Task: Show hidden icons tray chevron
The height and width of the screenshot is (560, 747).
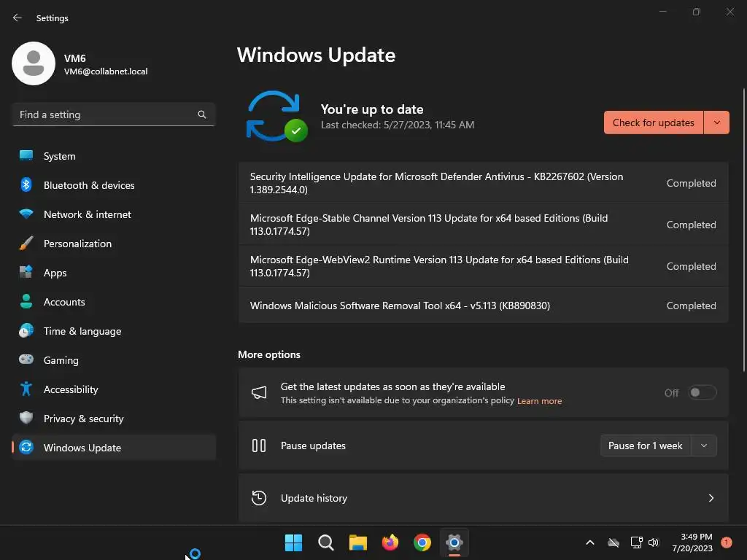Action: (589, 542)
